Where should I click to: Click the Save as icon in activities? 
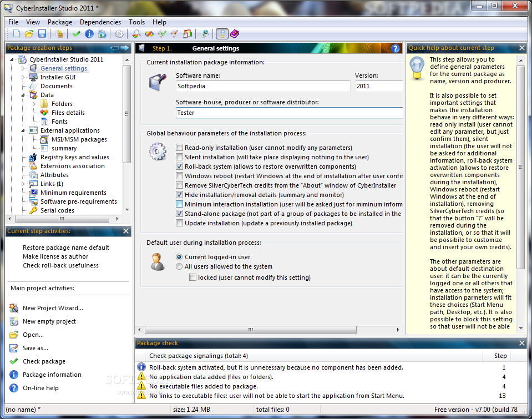(13, 348)
